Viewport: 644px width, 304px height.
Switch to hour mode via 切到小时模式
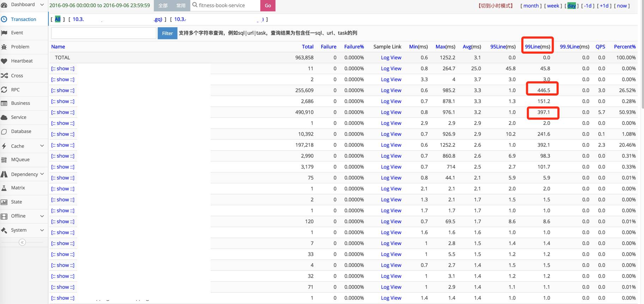[x=495, y=6]
